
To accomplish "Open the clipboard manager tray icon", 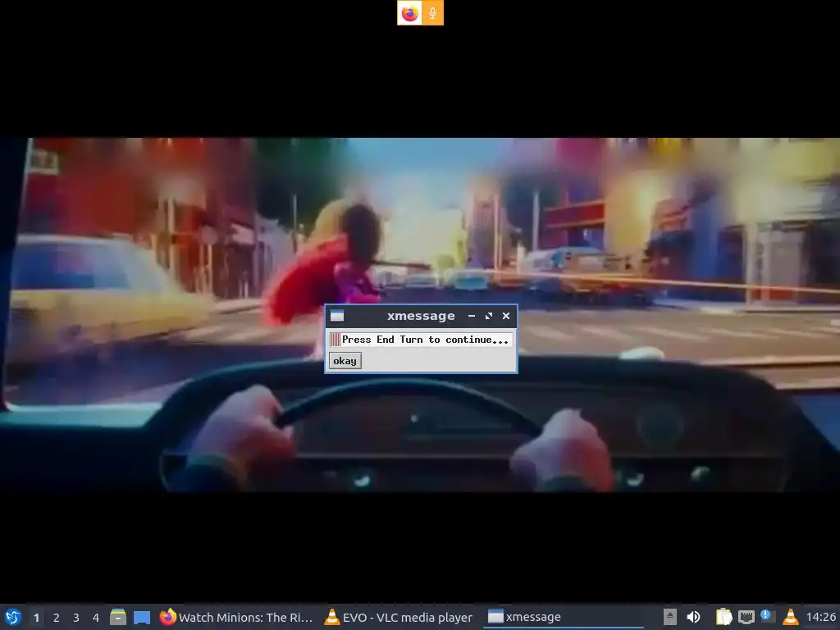I will 724,617.
